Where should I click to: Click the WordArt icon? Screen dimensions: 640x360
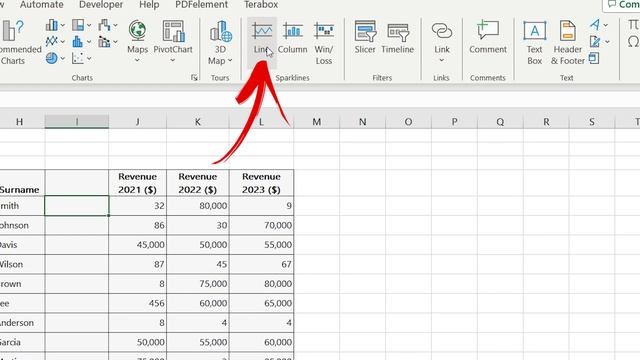pyautogui.click(x=595, y=25)
